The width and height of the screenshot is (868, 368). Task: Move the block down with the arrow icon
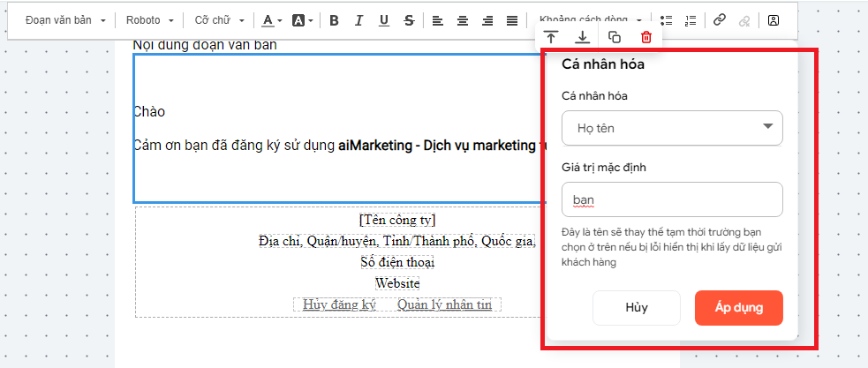(583, 37)
